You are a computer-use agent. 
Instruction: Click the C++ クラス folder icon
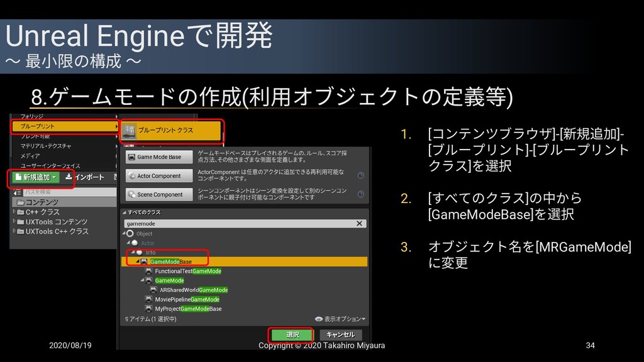click(21, 212)
